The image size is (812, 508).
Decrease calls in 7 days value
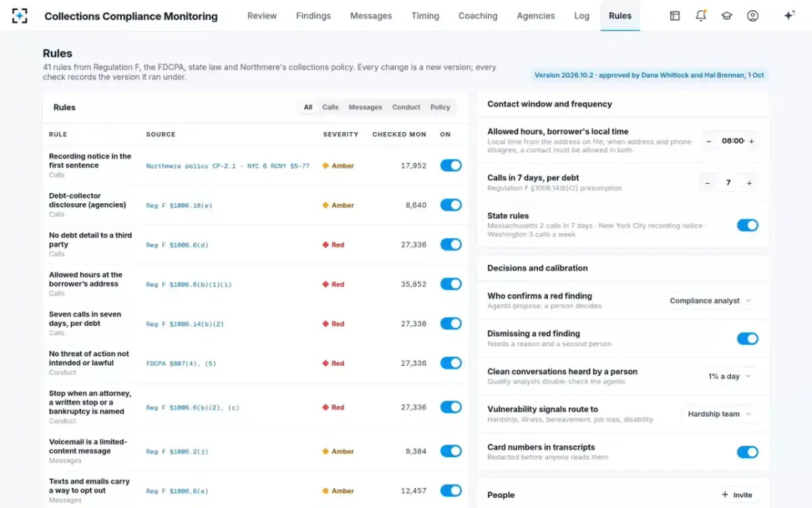(x=707, y=183)
